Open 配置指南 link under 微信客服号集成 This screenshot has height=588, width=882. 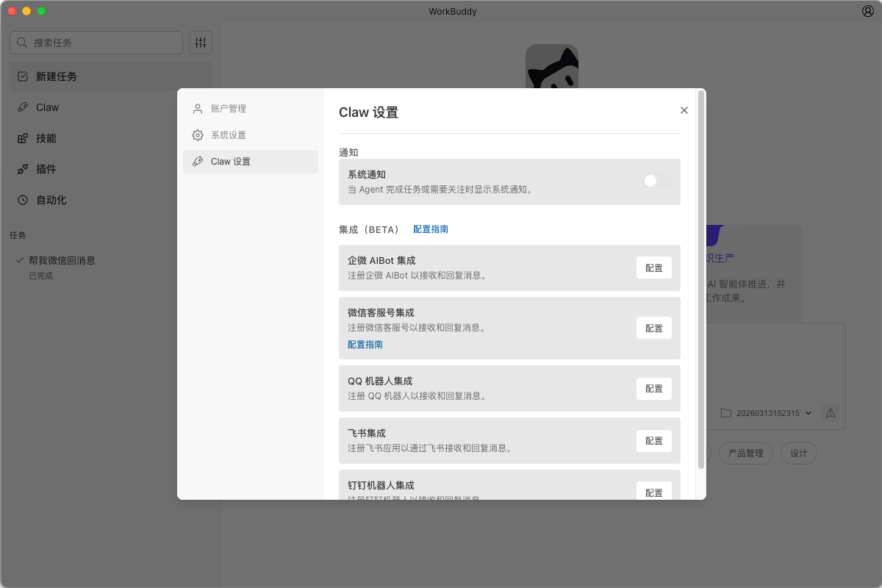[365, 344]
